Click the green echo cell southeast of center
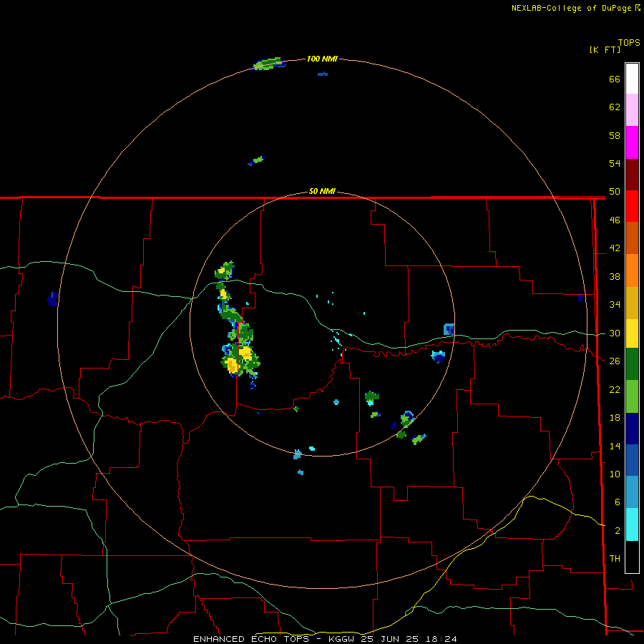The height and width of the screenshot is (644, 644). click(371, 396)
